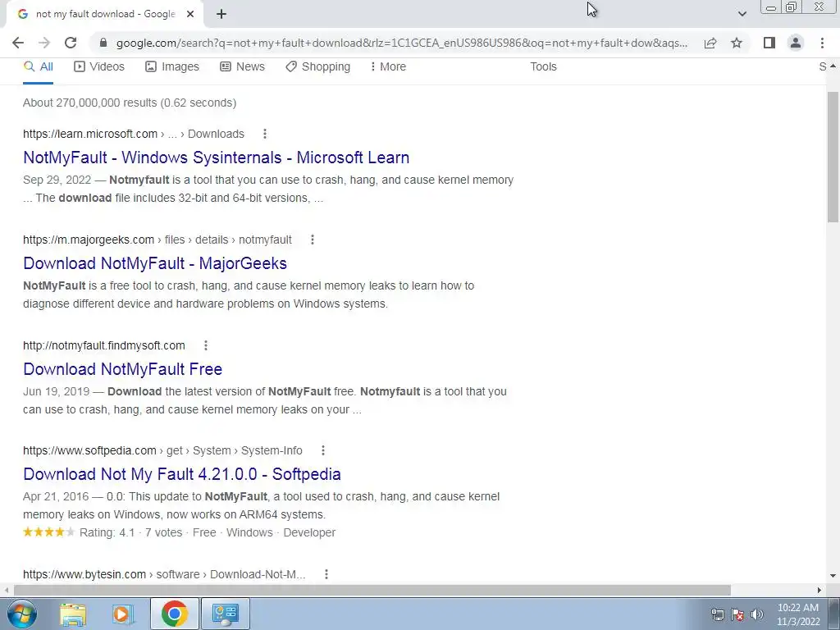Viewport: 840px width, 630px height.
Task: Switch to News search results
Action: pos(243,67)
